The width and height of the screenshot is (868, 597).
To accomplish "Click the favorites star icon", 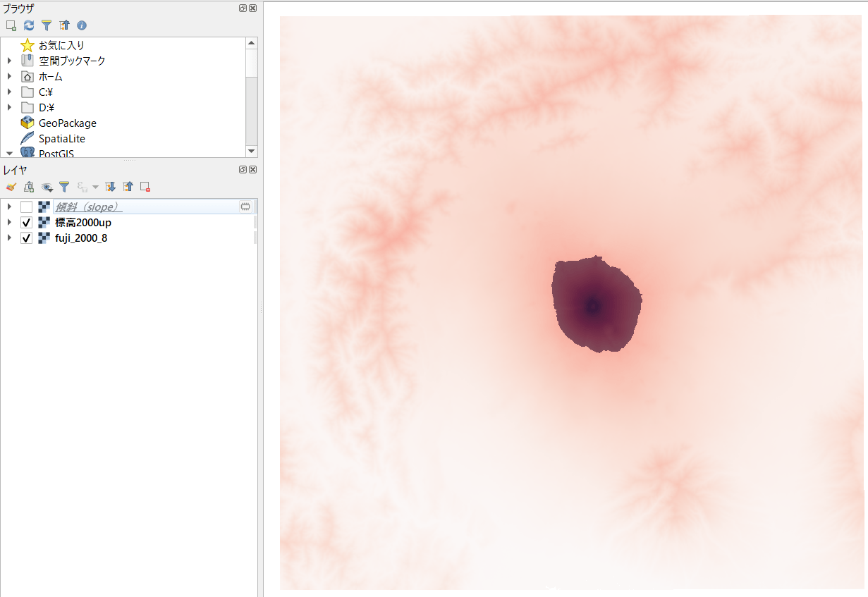I will 27,45.
